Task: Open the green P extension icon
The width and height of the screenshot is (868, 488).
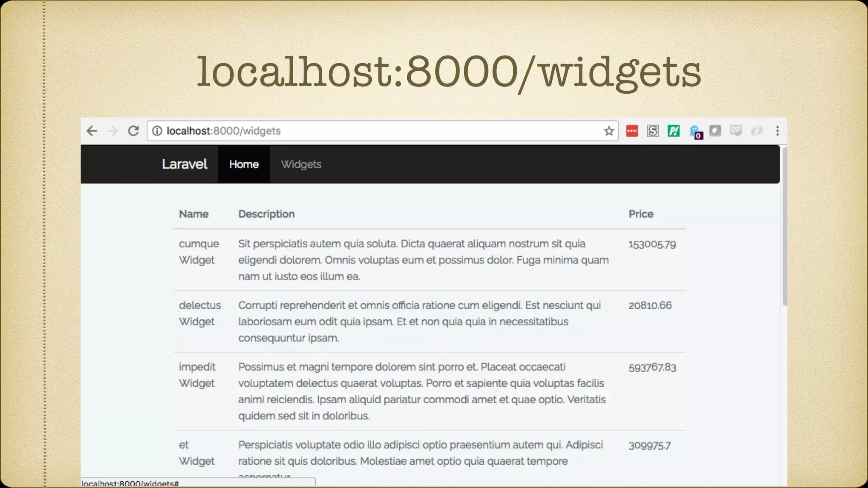Action: tap(673, 131)
